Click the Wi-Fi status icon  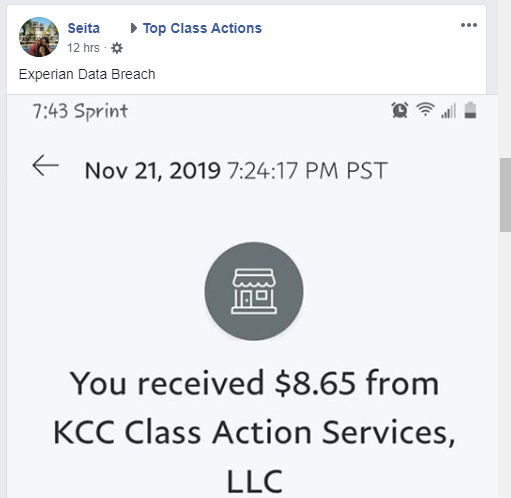425,110
